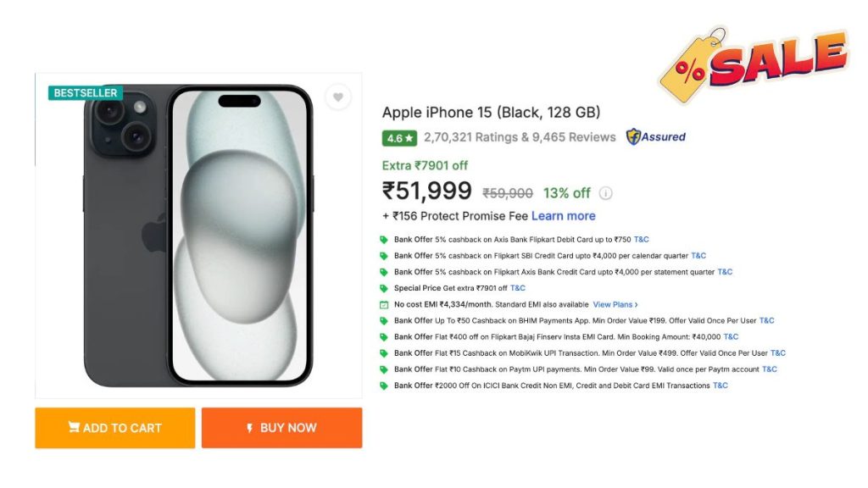Click the calendar icon beside No cost EMI
868x488 pixels.
[x=386, y=303]
